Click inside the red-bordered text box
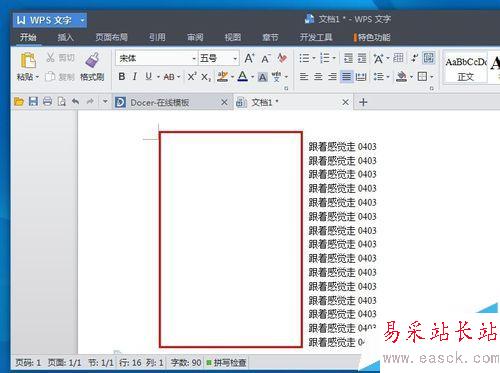 231,239
